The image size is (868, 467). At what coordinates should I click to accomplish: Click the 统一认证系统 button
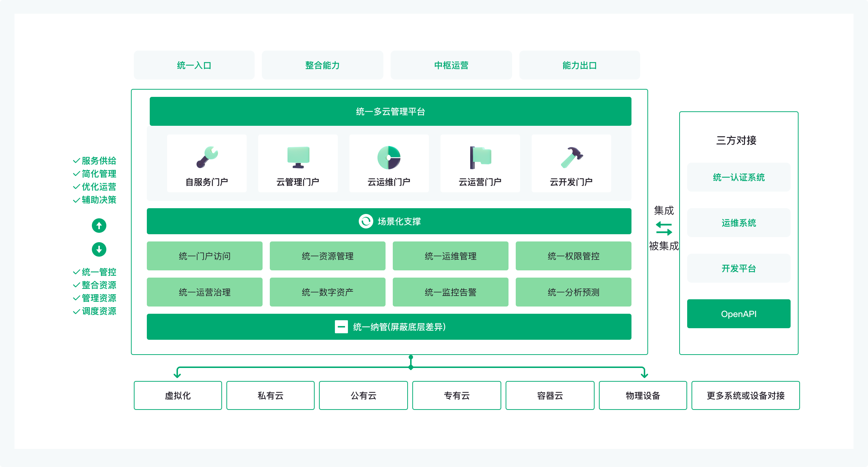click(x=739, y=177)
